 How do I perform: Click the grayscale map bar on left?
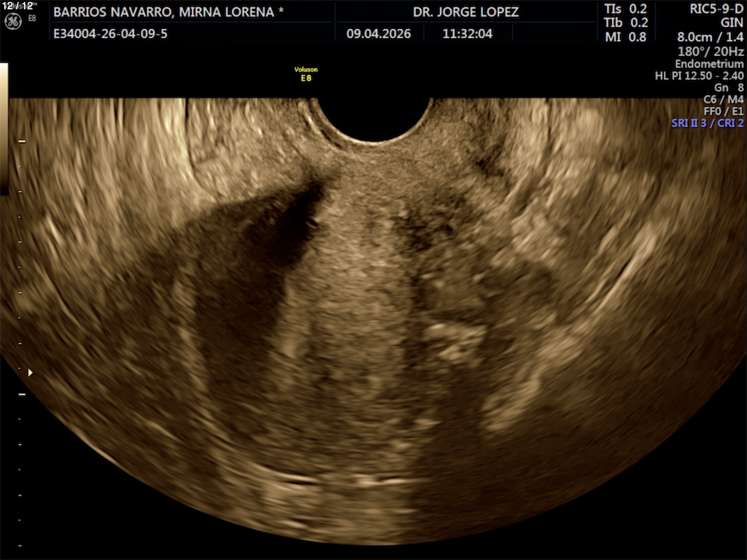4,127
